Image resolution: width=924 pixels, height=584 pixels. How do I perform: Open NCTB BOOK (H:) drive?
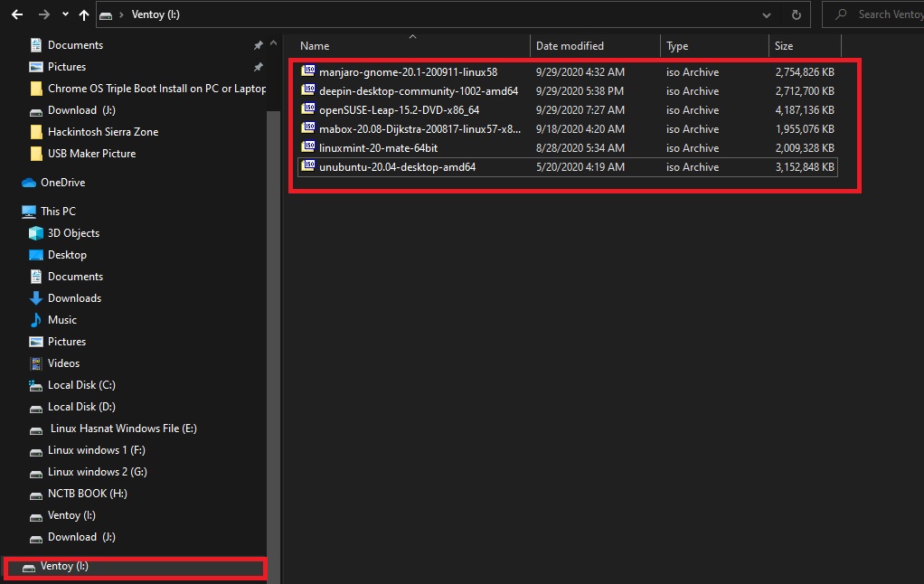click(87, 495)
